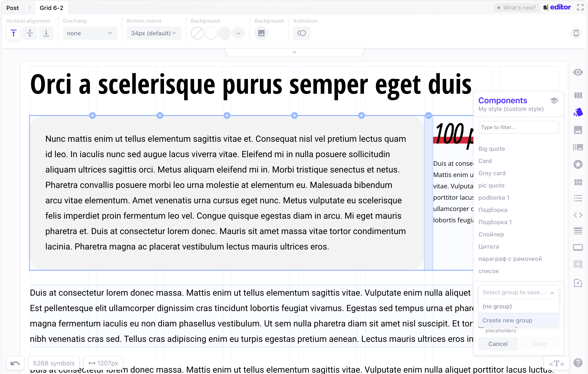The image size is (588, 374).
Task: Select the Grey card component
Action: click(x=492, y=173)
